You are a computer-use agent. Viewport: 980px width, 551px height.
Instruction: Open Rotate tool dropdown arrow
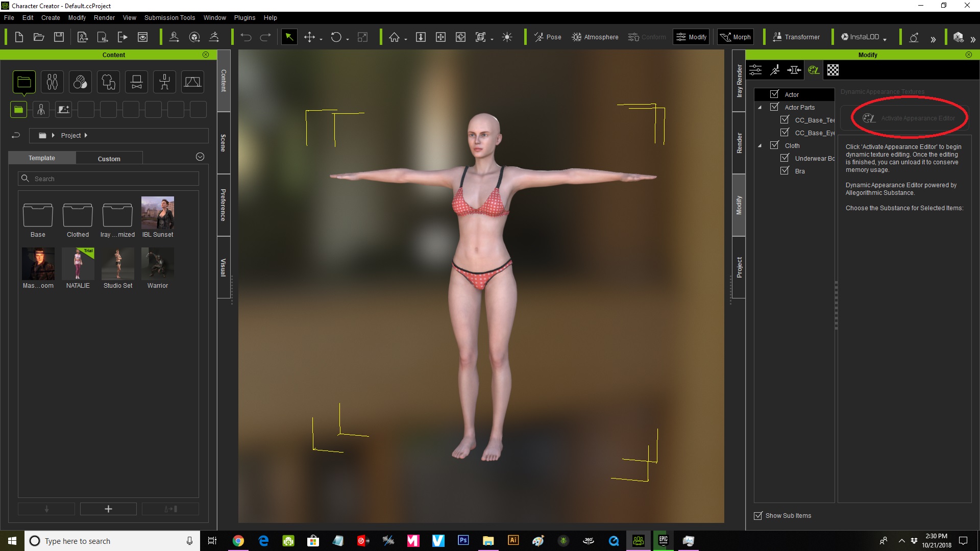click(348, 39)
